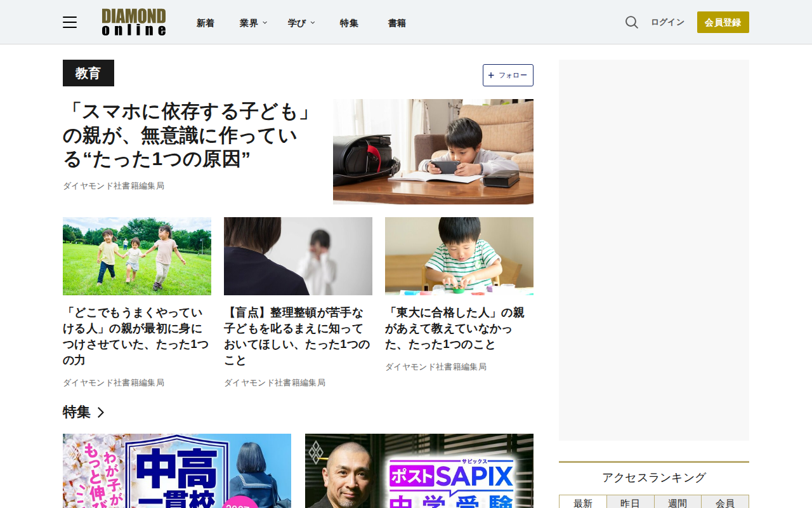Click the ログイン link
Image resolution: width=812 pixels, height=508 pixels.
click(667, 22)
